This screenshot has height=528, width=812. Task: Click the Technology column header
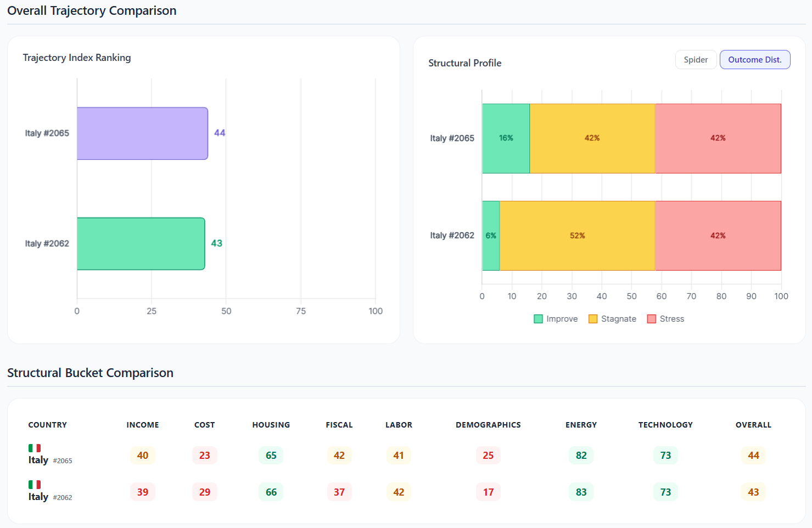[x=665, y=425]
